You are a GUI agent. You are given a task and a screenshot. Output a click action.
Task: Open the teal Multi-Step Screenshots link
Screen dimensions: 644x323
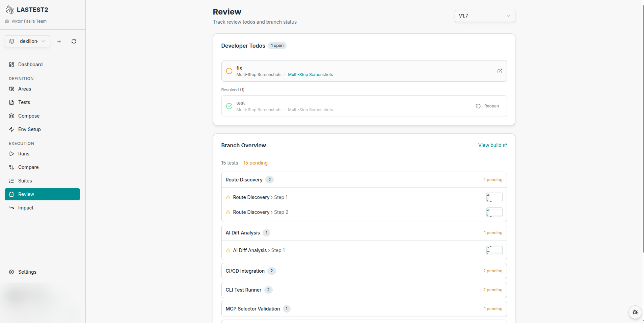click(310, 75)
